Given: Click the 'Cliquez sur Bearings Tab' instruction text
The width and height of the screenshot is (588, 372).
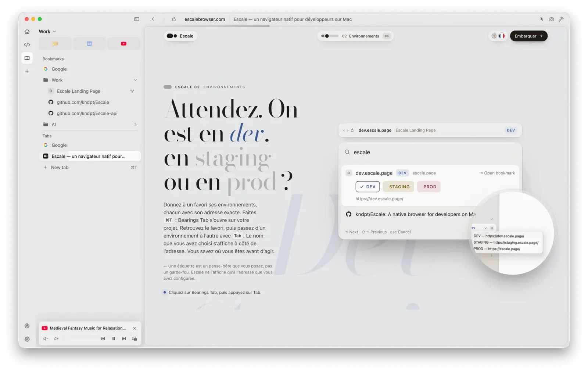Looking at the screenshot, I should coord(215,293).
